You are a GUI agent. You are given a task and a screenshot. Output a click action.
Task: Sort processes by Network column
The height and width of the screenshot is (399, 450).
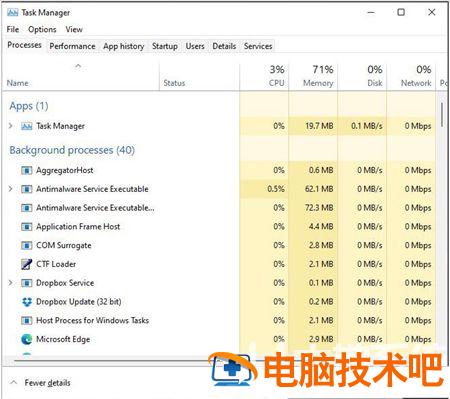tap(411, 77)
